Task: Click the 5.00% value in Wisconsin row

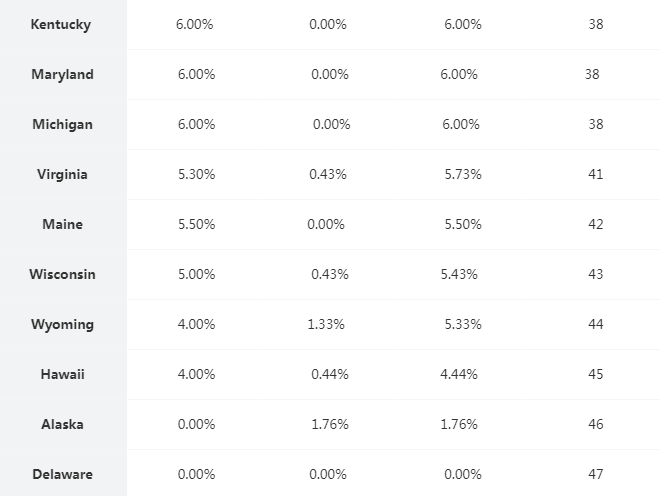Action: tap(196, 275)
